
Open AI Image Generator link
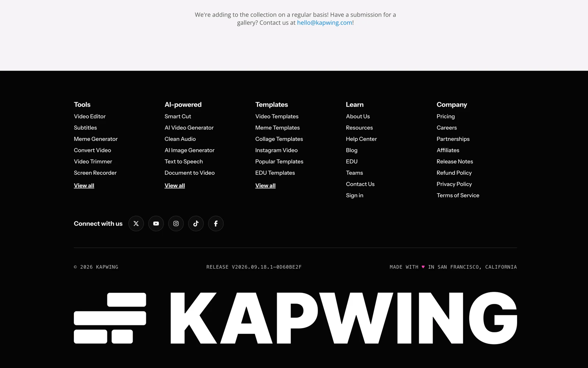coord(189,150)
